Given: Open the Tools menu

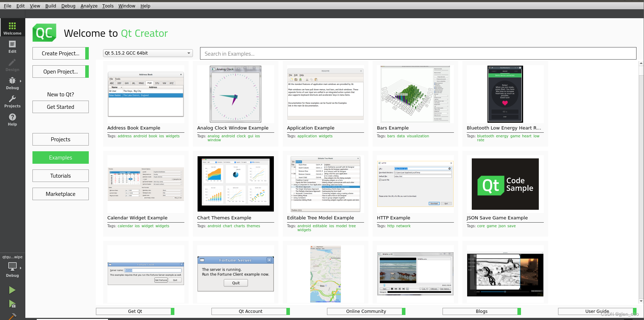Looking at the screenshot, I should point(108,6).
